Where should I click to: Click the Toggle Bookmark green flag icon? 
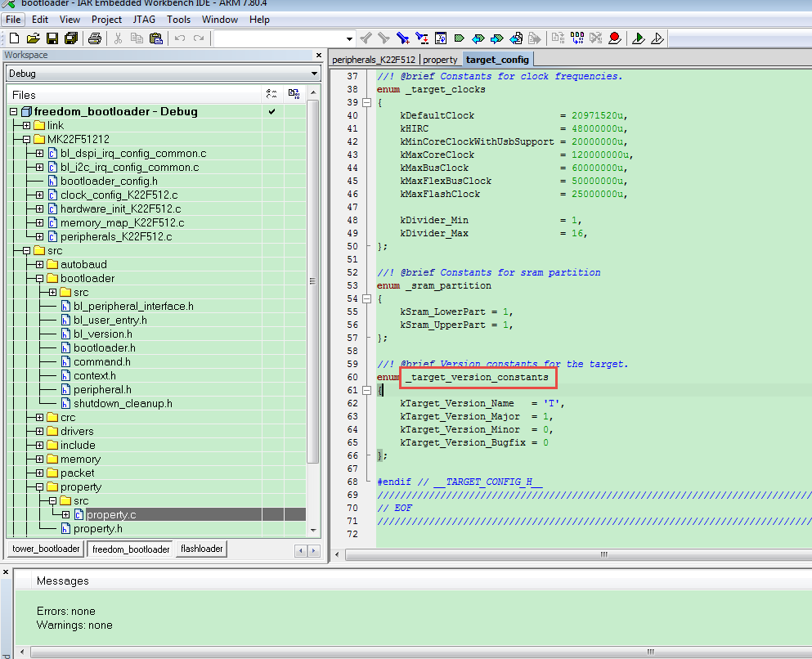(459, 38)
